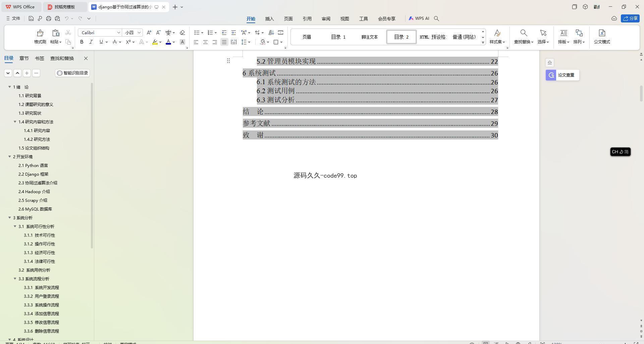Click the Style Set (样式集) icon
The height and width of the screenshot is (344, 644).
[497, 33]
